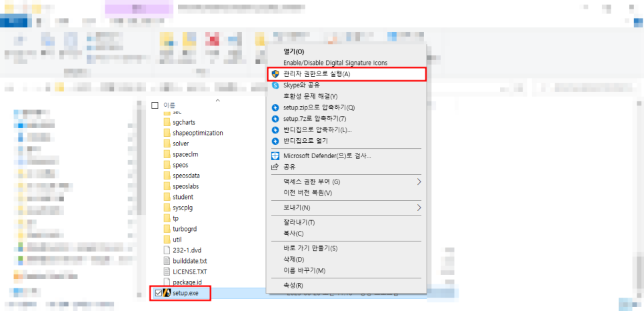Click the shield icon for run as administrator
The image size is (644, 311).
coord(275,74)
